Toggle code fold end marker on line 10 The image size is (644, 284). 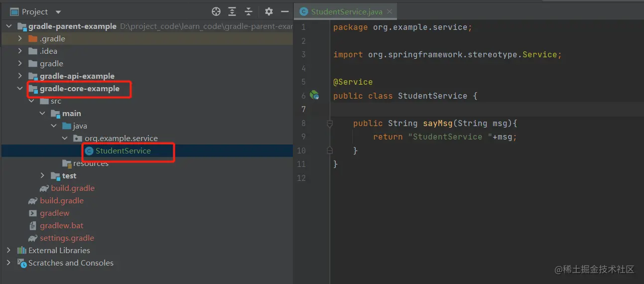[x=329, y=150]
